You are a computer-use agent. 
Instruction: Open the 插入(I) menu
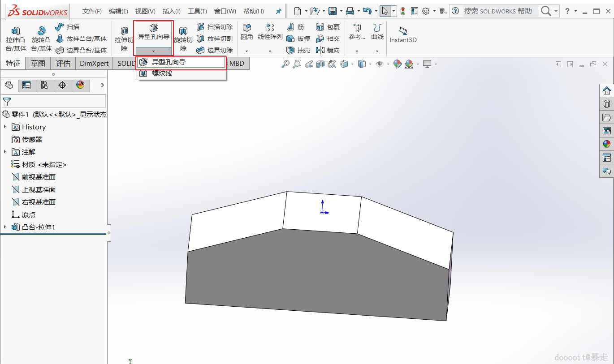point(171,11)
